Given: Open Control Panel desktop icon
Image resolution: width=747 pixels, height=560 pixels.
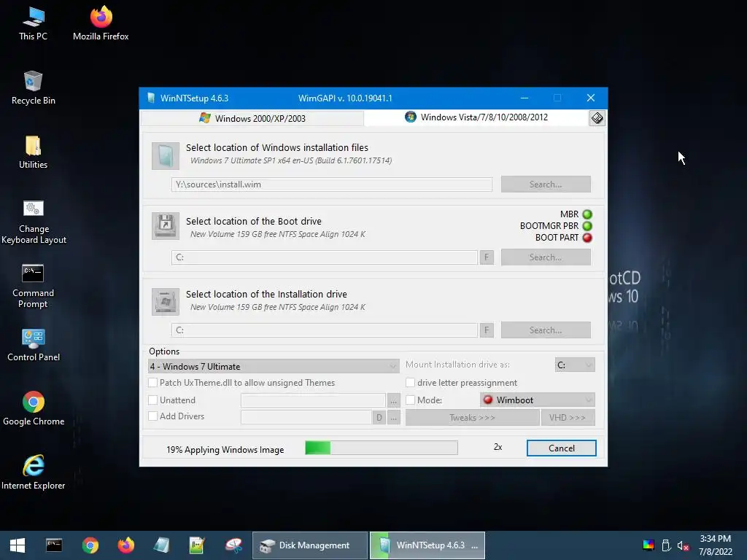Looking at the screenshot, I should pyautogui.click(x=34, y=345).
